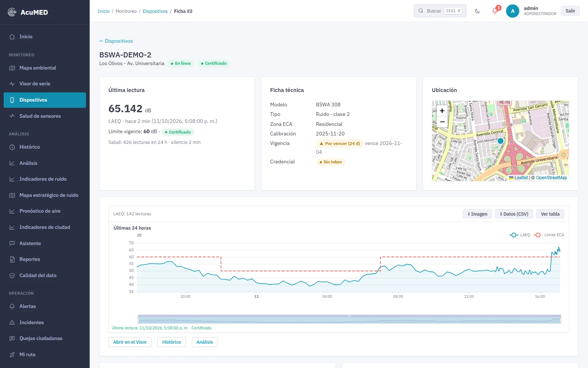Image resolution: width=588 pixels, height=368 pixels.
Task: Click the Calidad del dato shield icon
Action: (x=12, y=276)
